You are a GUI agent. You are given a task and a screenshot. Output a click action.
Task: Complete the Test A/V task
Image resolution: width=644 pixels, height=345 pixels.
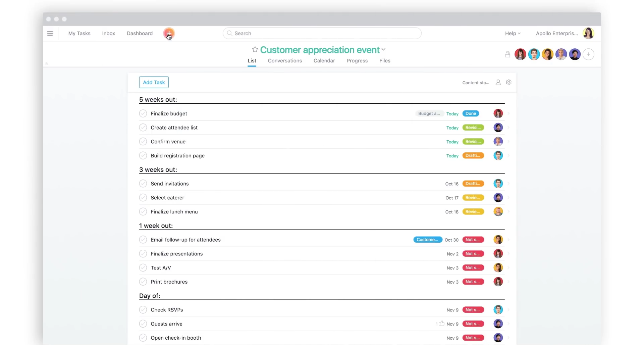(143, 268)
